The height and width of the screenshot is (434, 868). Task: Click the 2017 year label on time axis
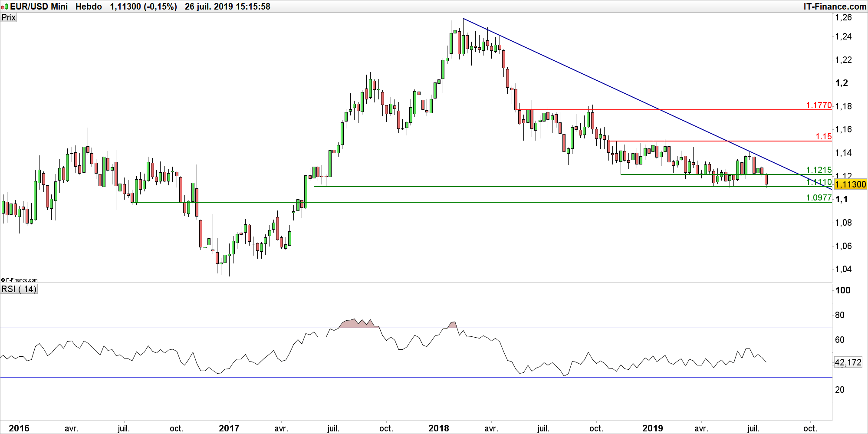pos(229,428)
